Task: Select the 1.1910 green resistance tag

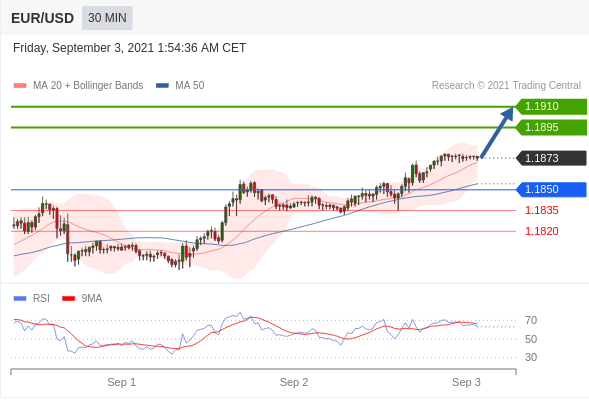Action: (551, 107)
